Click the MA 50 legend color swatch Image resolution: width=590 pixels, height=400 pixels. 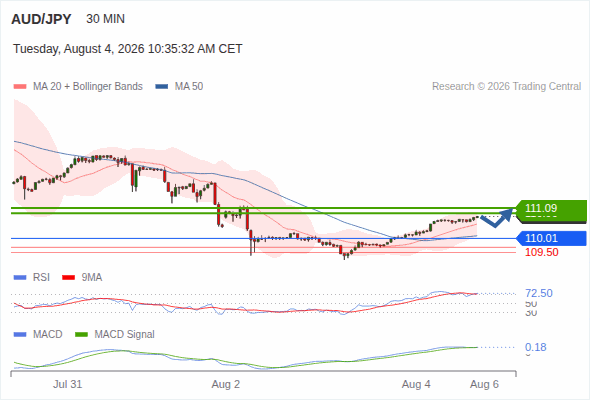point(162,87)
